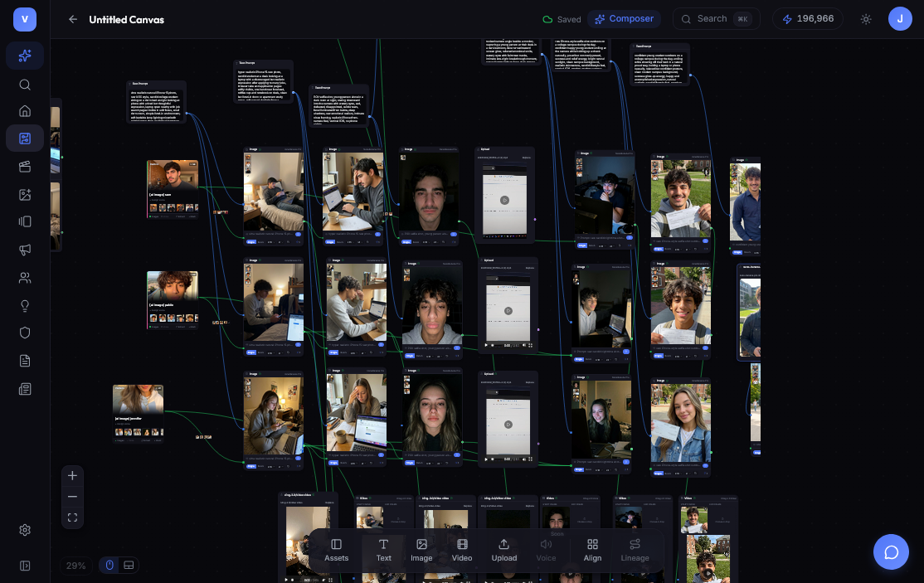
Task: Click the Voice tool in bottom toolbar
Action: click(546, 550)
